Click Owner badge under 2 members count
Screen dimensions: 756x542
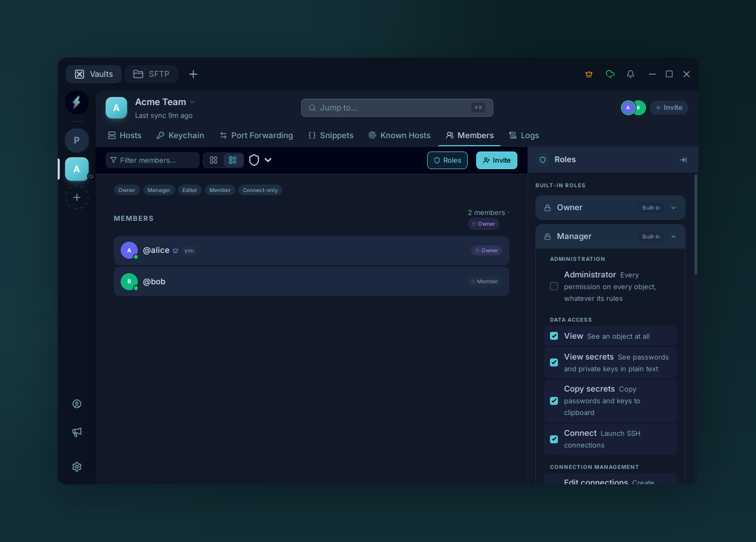click(483, 224)
